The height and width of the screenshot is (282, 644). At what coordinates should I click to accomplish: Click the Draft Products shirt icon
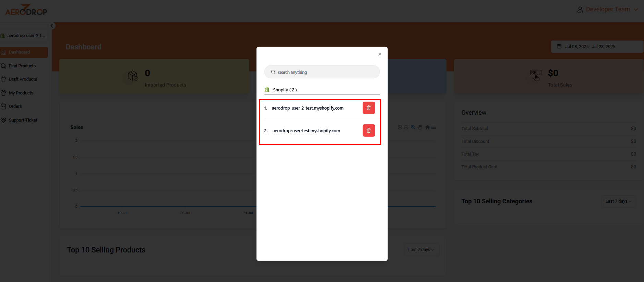pyautogui.click(x=3, y=79)
